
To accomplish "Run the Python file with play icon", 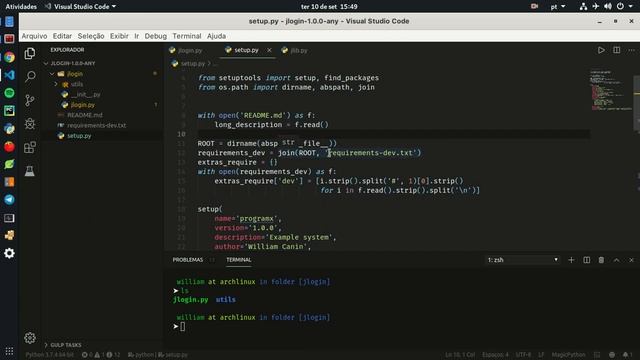I will click(x=601, y=50).
